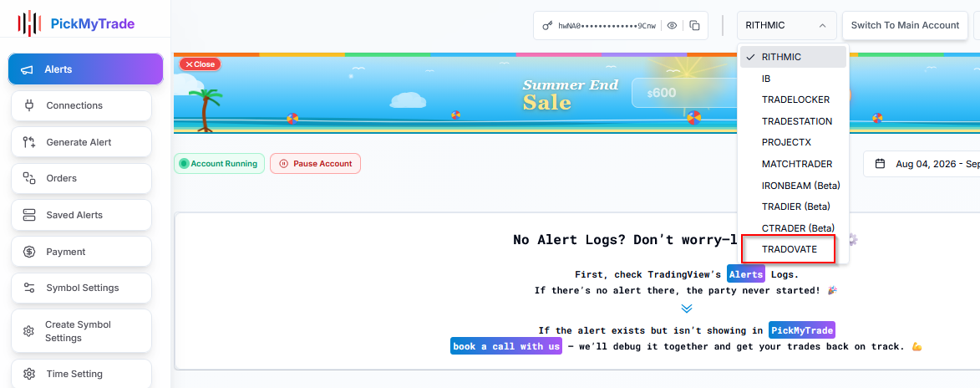Image resolution: width=980 pixels, height=388 pixels.
Task: Select TRADIER (Beta) option
Action: click(793, 207)
